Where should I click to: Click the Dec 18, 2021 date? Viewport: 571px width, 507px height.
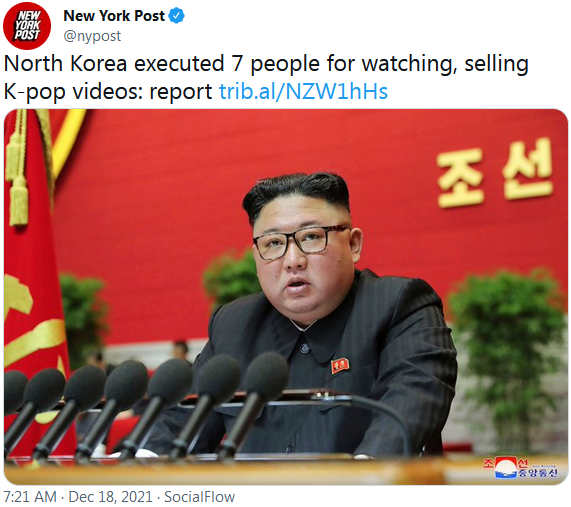click(110, 497)
